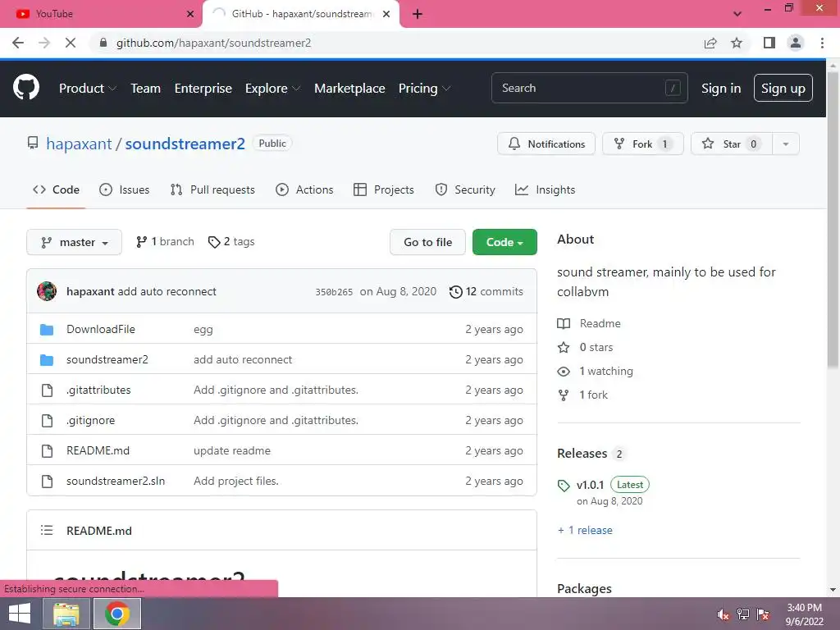Click the lock icon in address bar
The width and height of the screenshot is (840, 630).
(103, 43)
